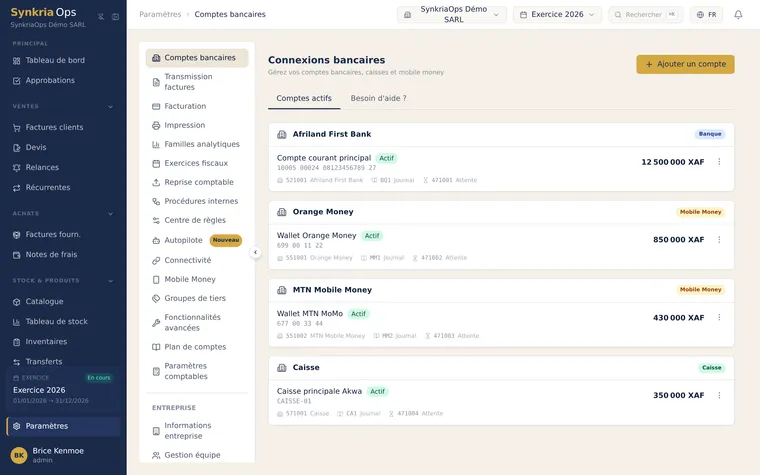The height and width of the screenshot is (475, 760).
Task: Open the SynkriaOps Démo SARL company dropdown
Action: (x=452, y=15)
